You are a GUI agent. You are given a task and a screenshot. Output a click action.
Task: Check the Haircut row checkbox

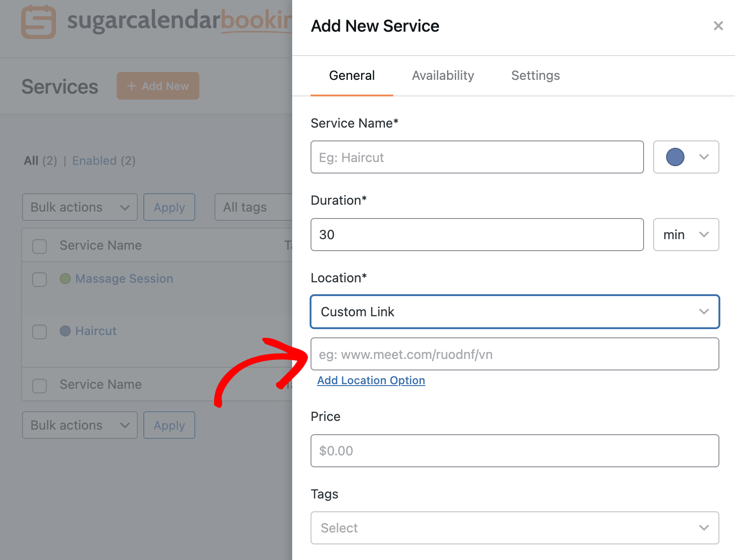point(40,331)
